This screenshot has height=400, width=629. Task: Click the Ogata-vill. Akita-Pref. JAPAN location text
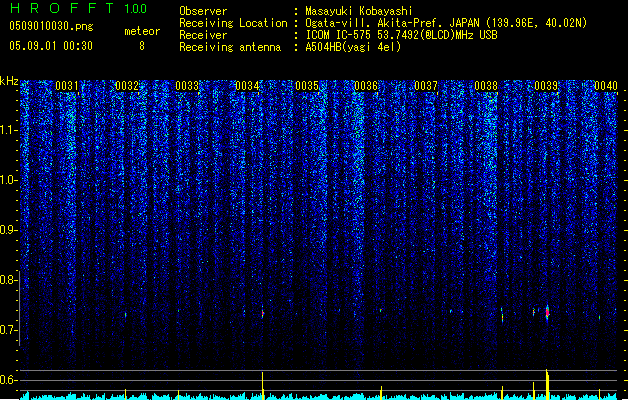tap(446, 23)
